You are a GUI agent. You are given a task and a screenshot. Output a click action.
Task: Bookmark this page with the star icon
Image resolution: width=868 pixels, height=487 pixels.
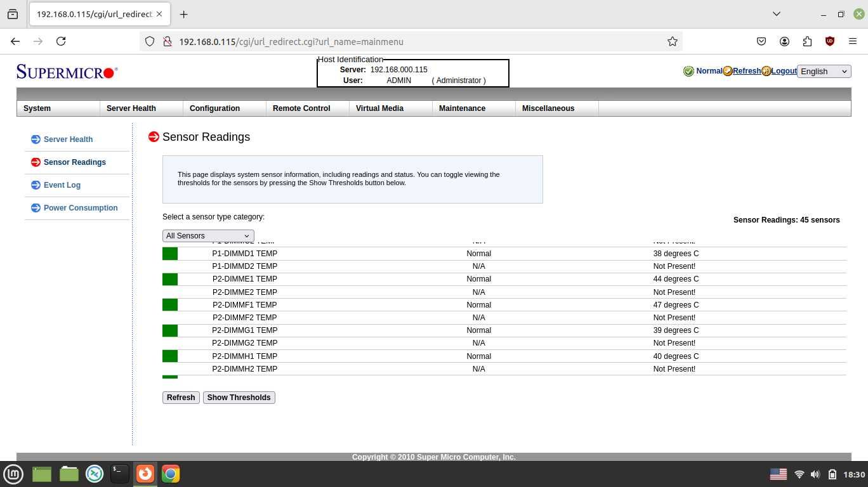click(673, 41)
